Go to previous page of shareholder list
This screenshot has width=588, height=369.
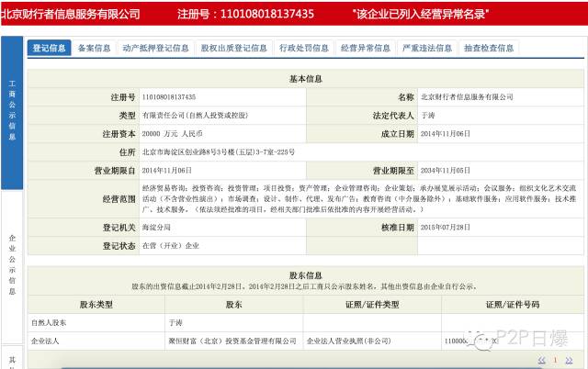(541, 361)
